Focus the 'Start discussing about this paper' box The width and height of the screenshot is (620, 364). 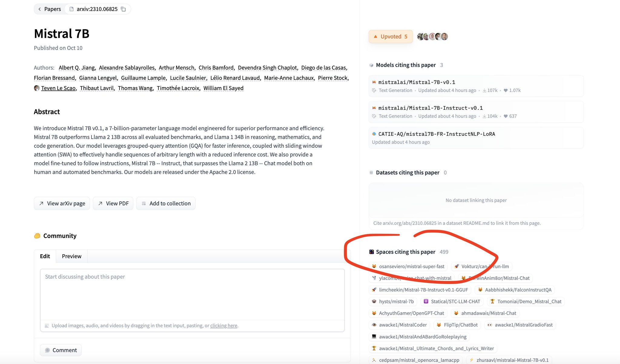click(x=193, y=294)
